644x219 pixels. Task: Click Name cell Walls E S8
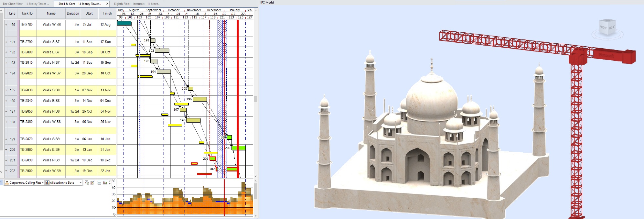(x=51, y=101)
